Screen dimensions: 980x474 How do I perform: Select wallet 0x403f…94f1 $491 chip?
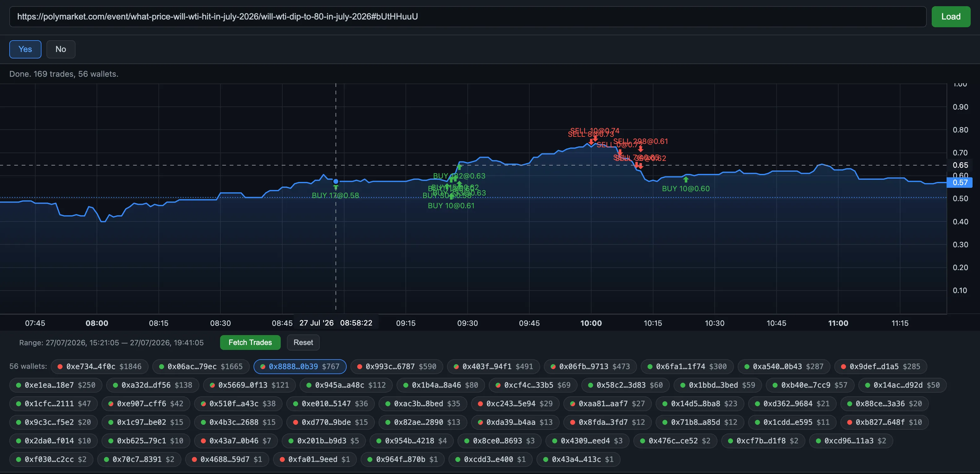point(493,366)
